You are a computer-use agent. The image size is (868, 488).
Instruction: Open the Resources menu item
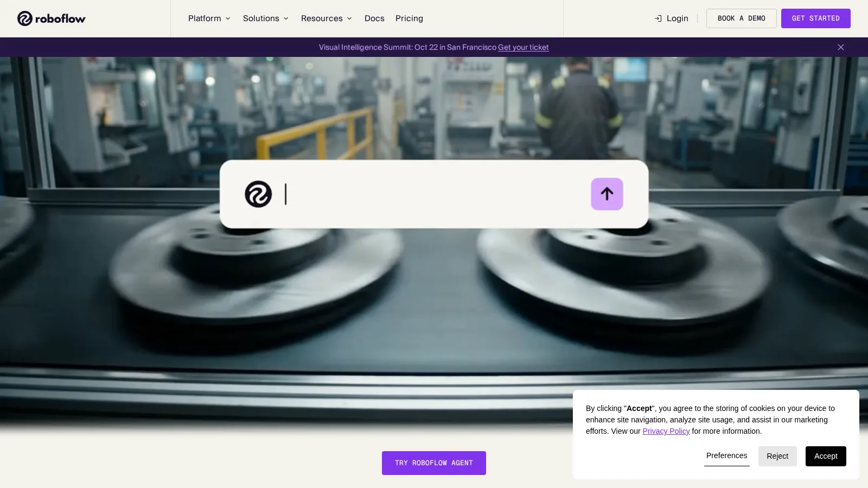tap(327, 18)
